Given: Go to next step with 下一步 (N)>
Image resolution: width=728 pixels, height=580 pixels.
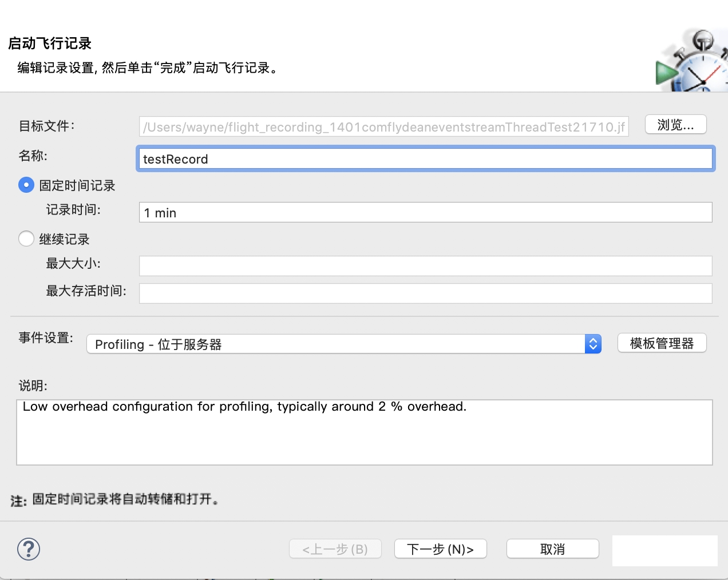Looking at the screenshot, I should [440, 549].
